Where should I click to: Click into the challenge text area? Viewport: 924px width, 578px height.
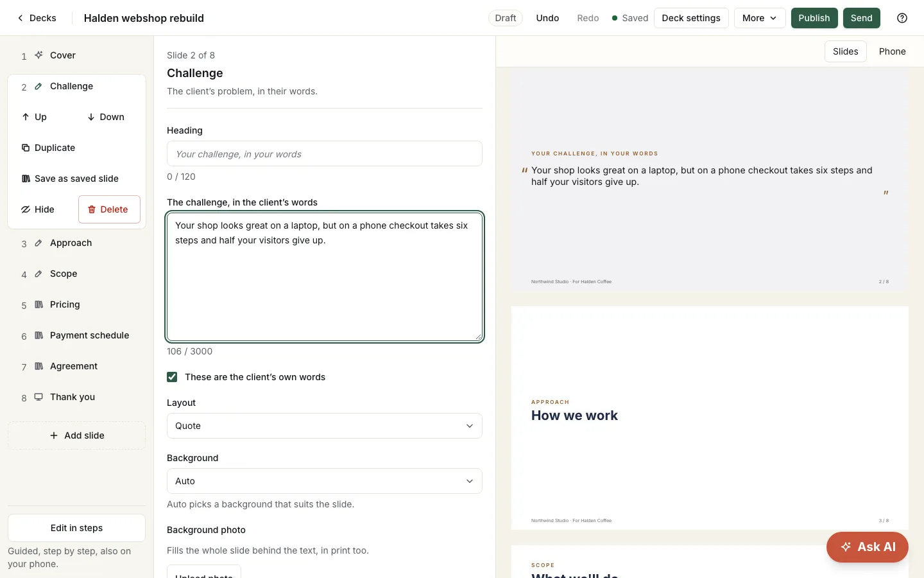(x=325, y=277)
